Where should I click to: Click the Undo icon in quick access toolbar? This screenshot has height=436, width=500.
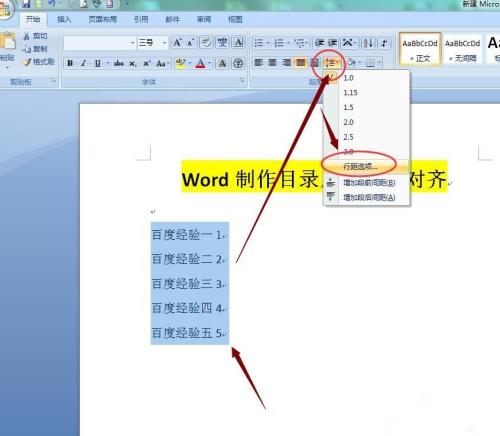(x=52, y=4)
